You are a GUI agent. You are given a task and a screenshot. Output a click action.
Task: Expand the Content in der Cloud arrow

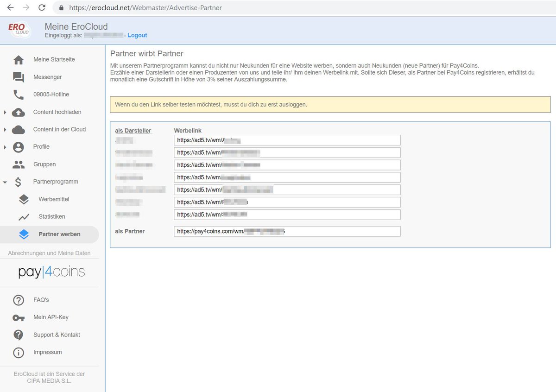pos(5,129)
